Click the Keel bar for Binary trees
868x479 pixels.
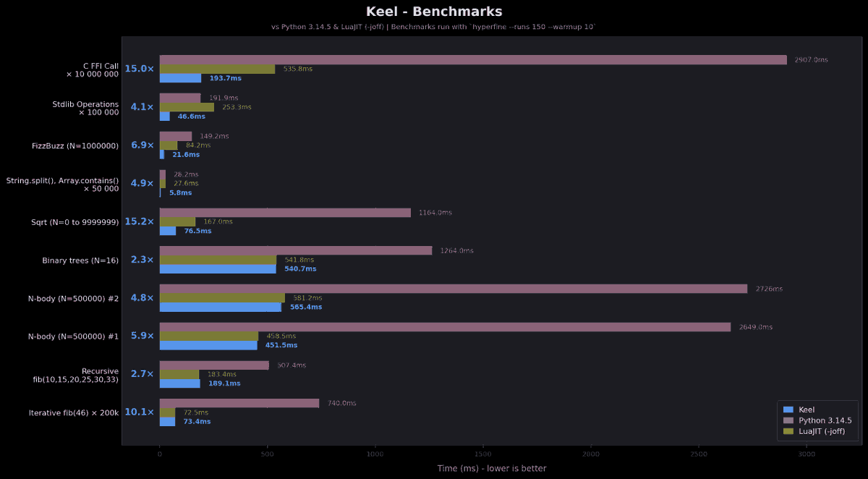pos(218,269)
